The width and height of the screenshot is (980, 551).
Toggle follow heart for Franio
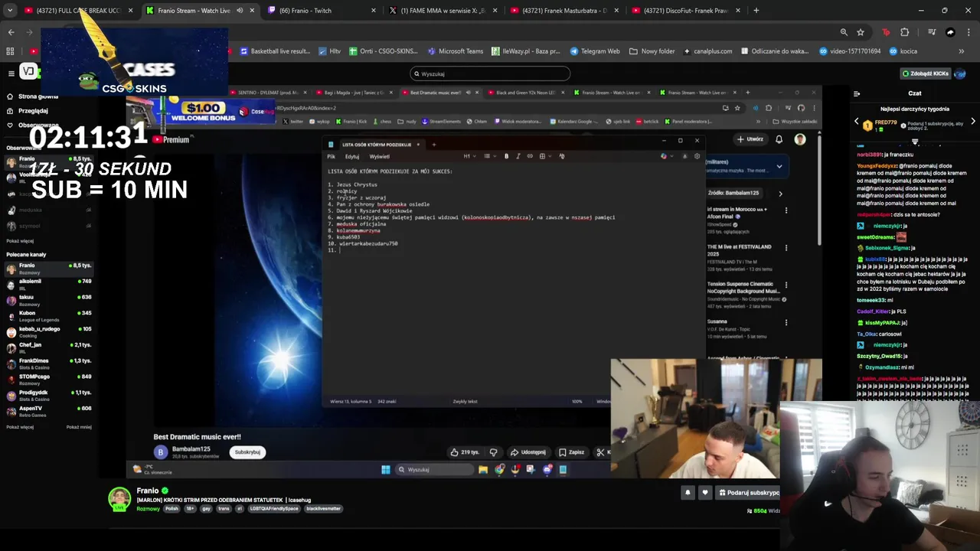705,493
